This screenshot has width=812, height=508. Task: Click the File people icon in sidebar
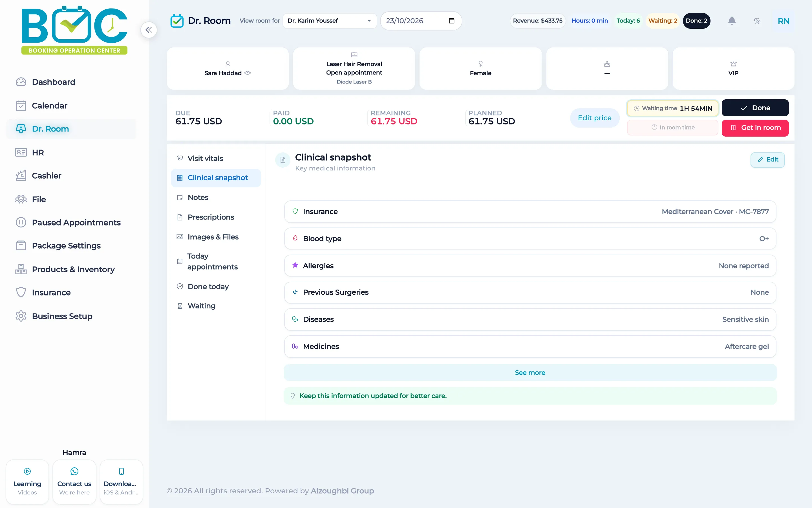click(21, 199)
